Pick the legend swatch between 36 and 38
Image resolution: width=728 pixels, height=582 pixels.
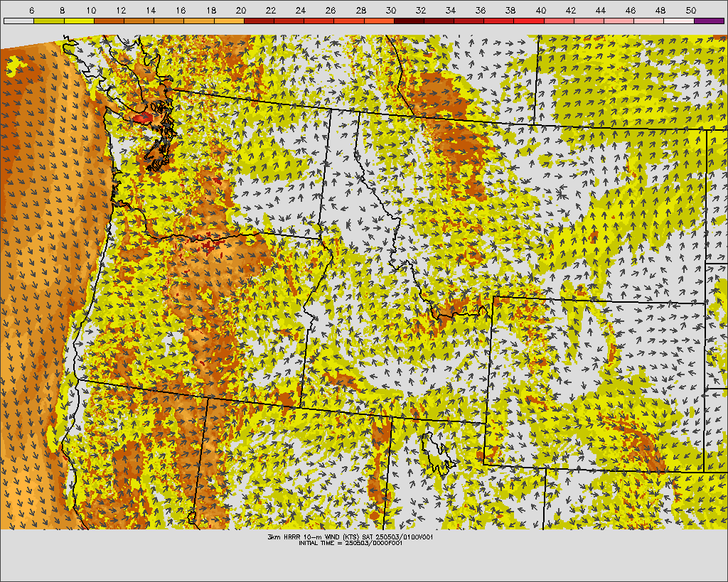pos(499,21)
